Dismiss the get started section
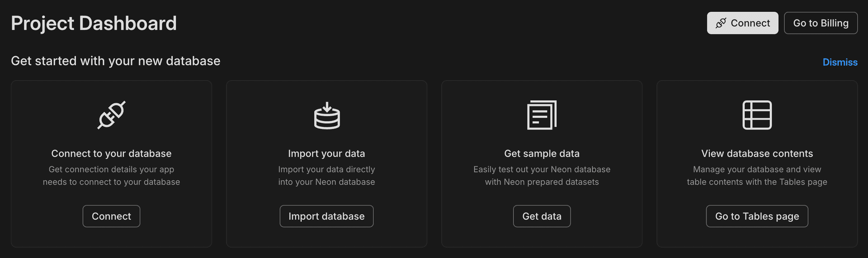The width and height of the screenshot is (868, 258). point(840,62)
